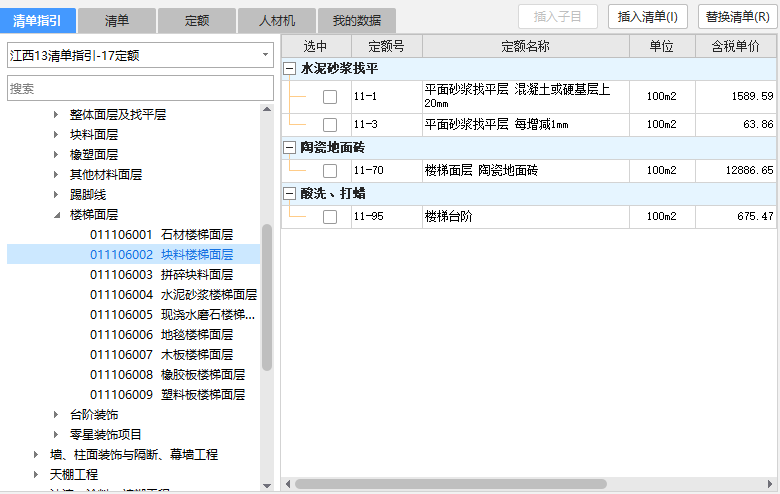Click the table horizontal scrollbar thumb
The image size is (780, 494).
(x=451, y=484)
